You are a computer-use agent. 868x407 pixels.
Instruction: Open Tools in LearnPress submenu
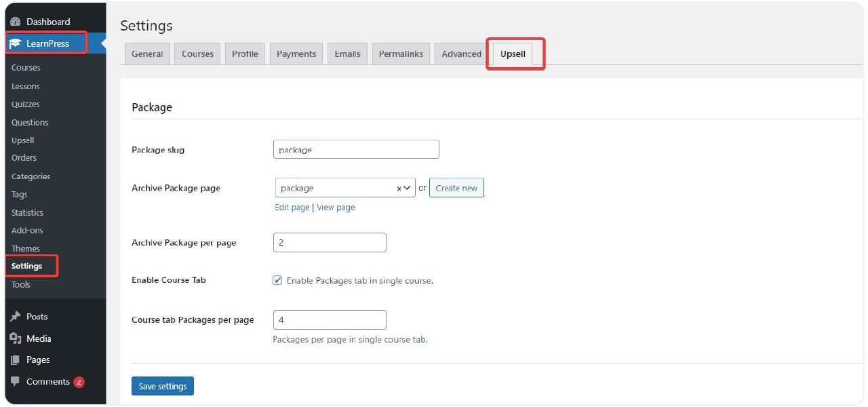(x=21, y=285)
